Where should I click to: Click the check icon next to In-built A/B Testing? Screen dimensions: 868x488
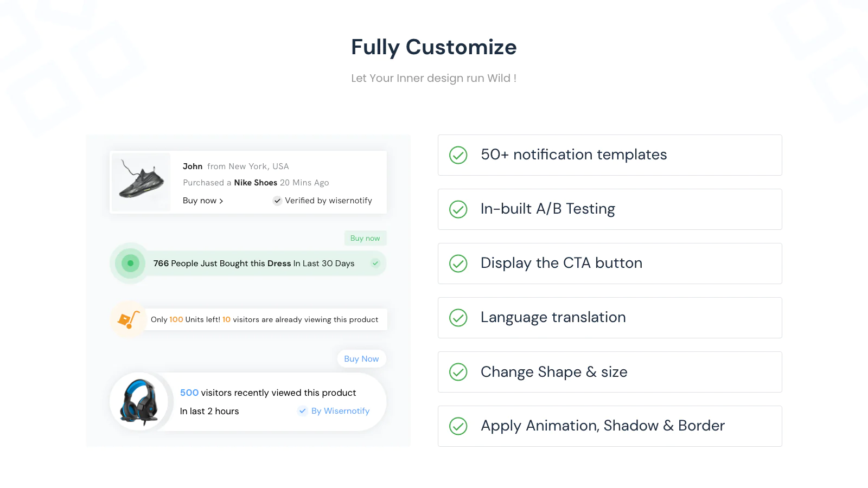click(458, 209)
